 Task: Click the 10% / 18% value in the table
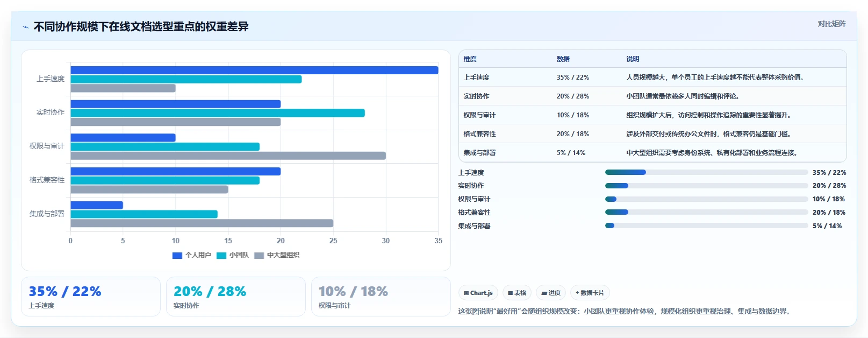tap(573, 115)
